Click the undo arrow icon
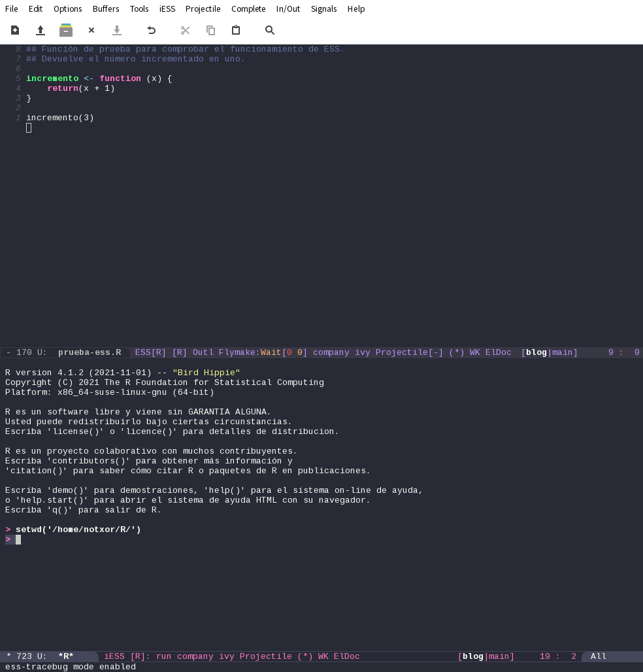Viewport: 643px width, 672px height. pos(151,30)
